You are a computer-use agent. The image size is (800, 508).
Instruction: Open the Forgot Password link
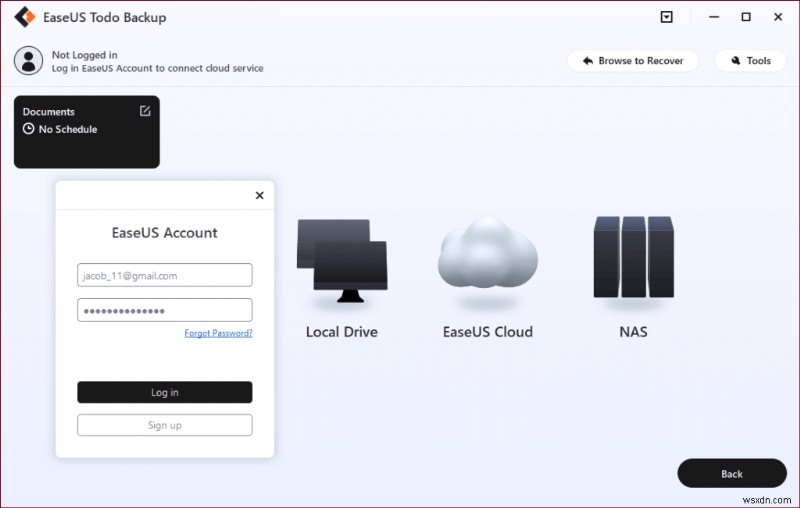218,333
